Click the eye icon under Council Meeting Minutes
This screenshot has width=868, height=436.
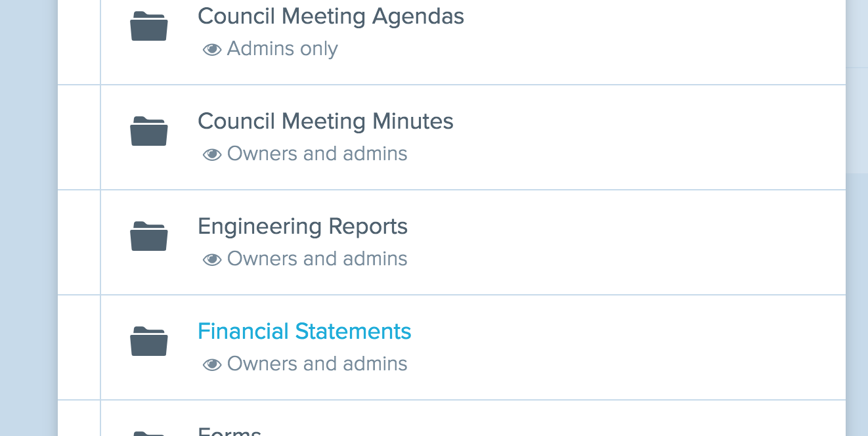coord(212,154)
